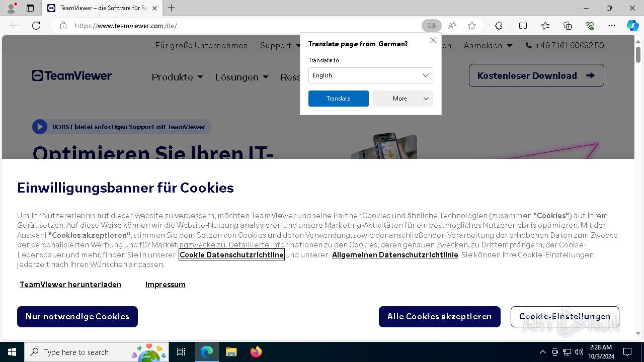This screenshot has height=362, width=644.
Task: Accept with Alle Cookies akzeptieren button
Action: [440, 317]
